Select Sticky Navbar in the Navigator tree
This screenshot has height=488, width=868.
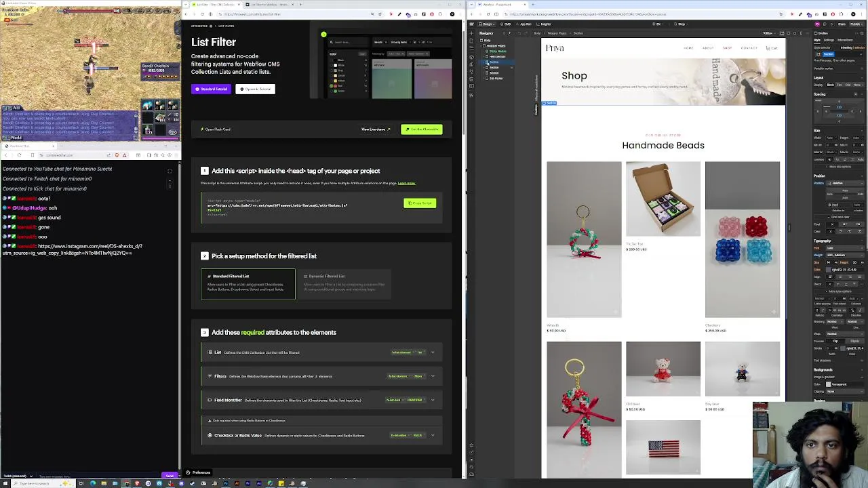[498, 51]
